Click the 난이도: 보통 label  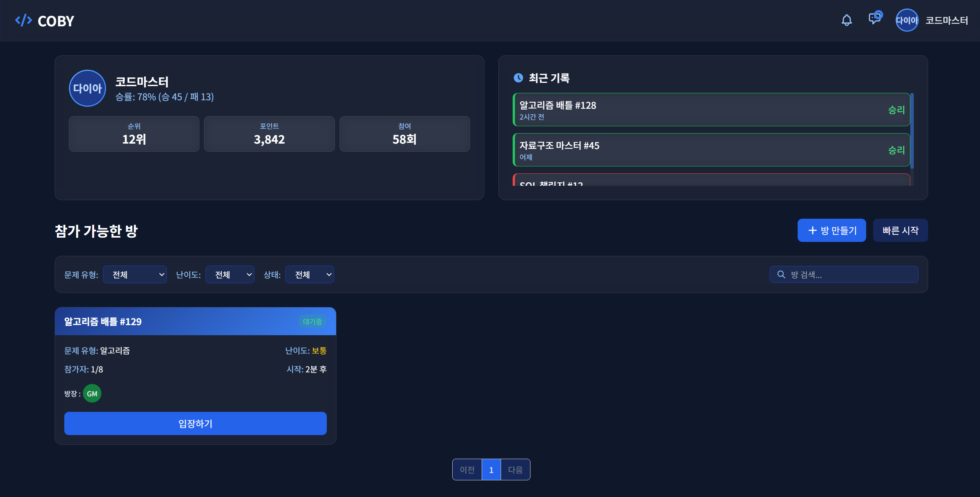(306, 351)
